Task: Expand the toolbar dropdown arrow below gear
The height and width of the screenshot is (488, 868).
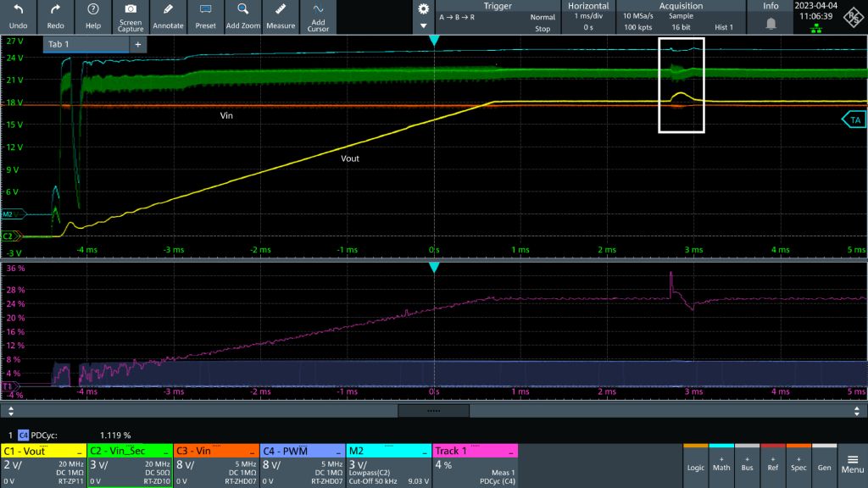Action: (x=424, y=27)
